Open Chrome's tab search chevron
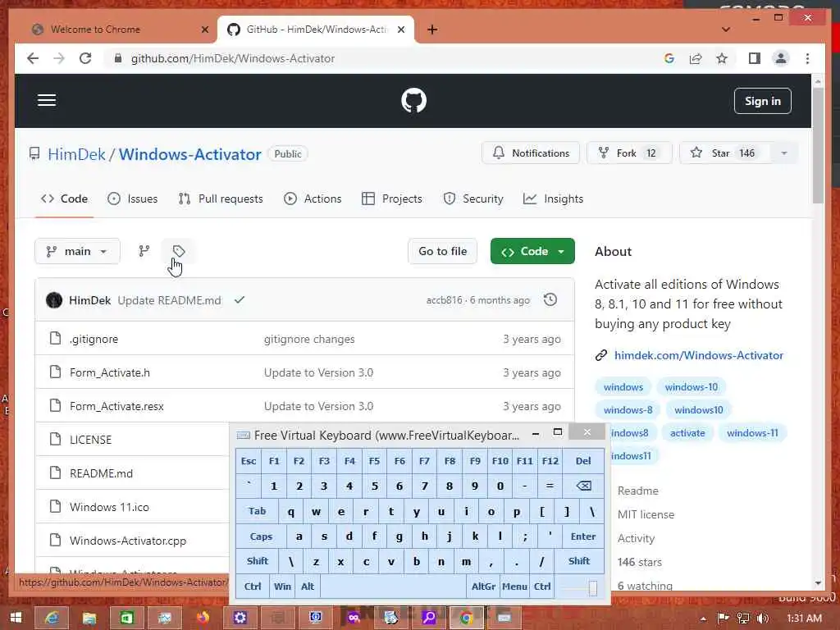This screenshot has height=630, width=840. click(x=726, y=30)
